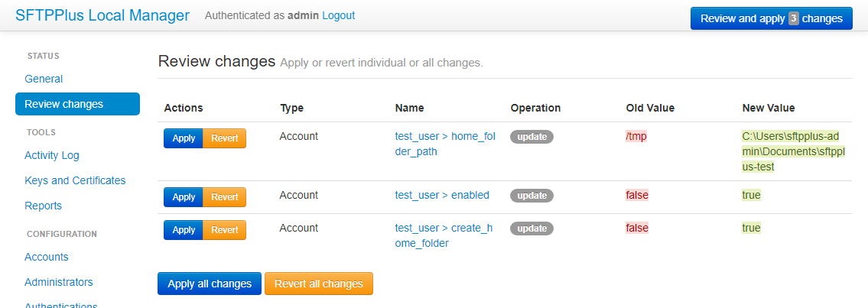Apply the home_folder_path change

click(184, 138)
